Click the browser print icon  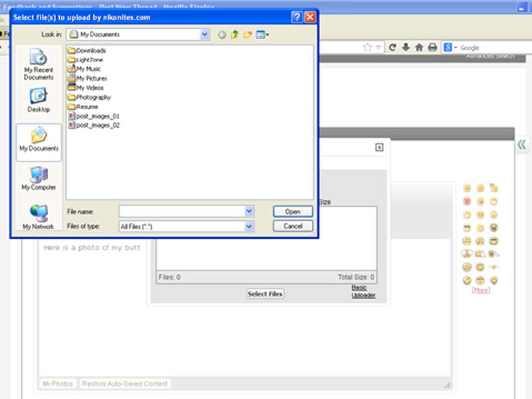(432, 48)
